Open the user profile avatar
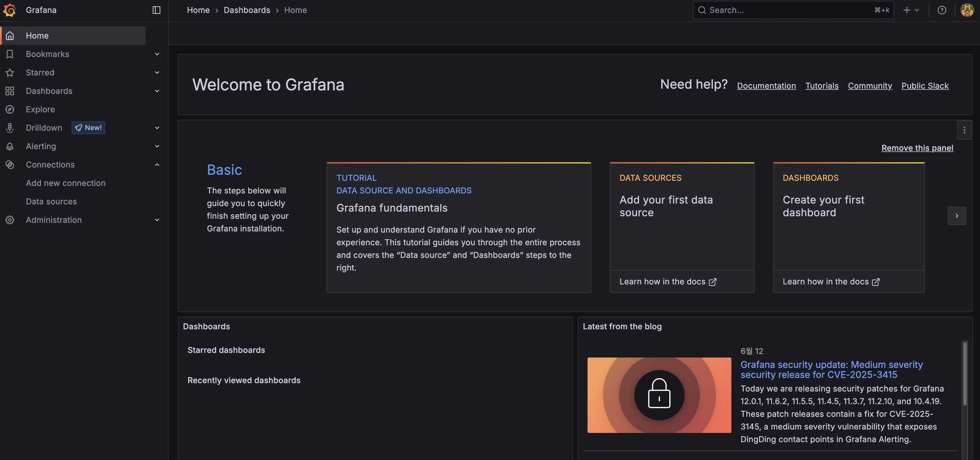 click(x=967, y=10)
